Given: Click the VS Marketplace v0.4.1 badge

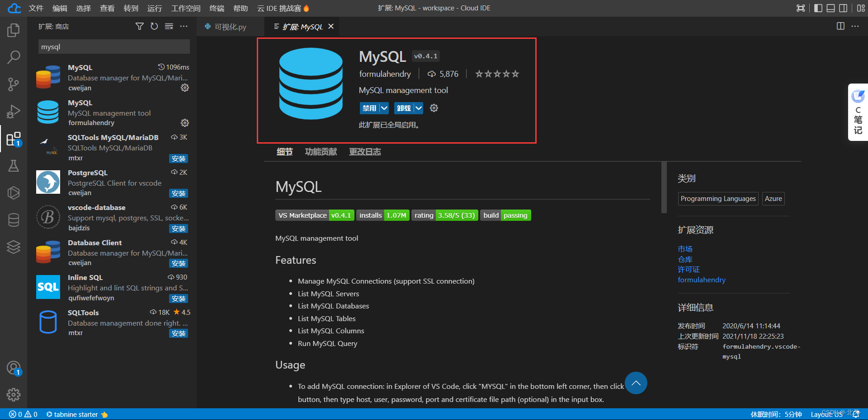Looking at the screenshot, I should coord(314,215).
